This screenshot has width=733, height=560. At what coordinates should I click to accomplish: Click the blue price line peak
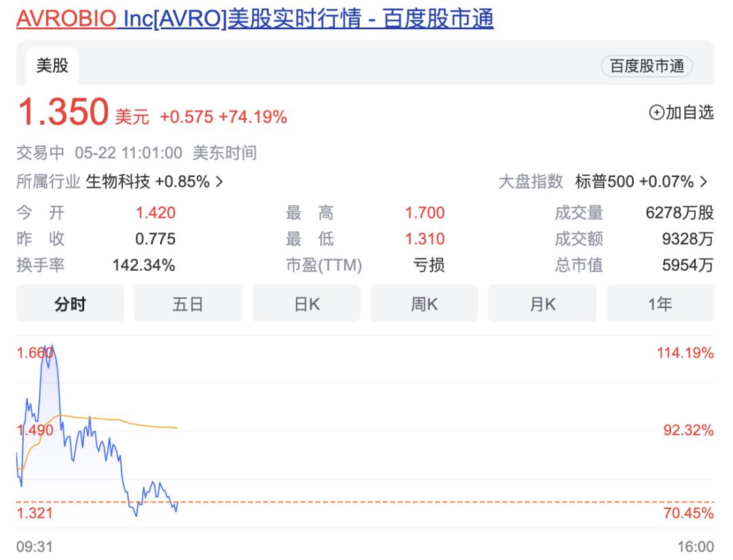click(x=50, y=347)
